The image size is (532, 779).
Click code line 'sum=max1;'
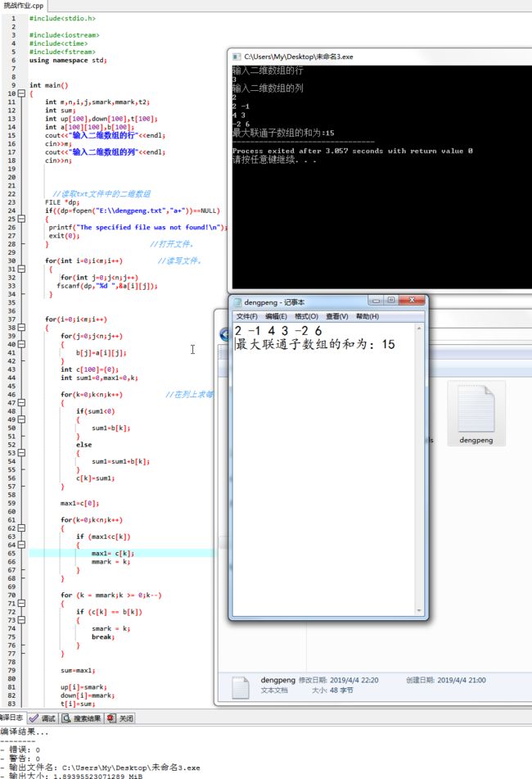pos(78,670)
